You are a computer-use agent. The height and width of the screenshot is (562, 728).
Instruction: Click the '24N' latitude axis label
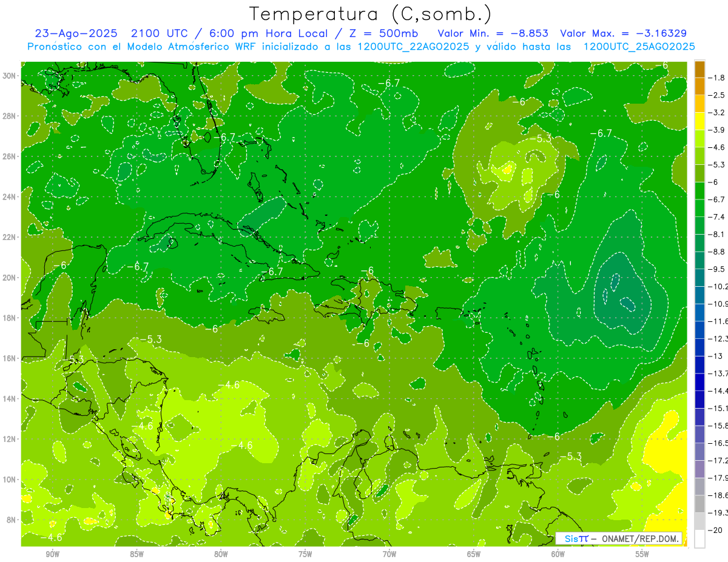(x=9, y=197)
